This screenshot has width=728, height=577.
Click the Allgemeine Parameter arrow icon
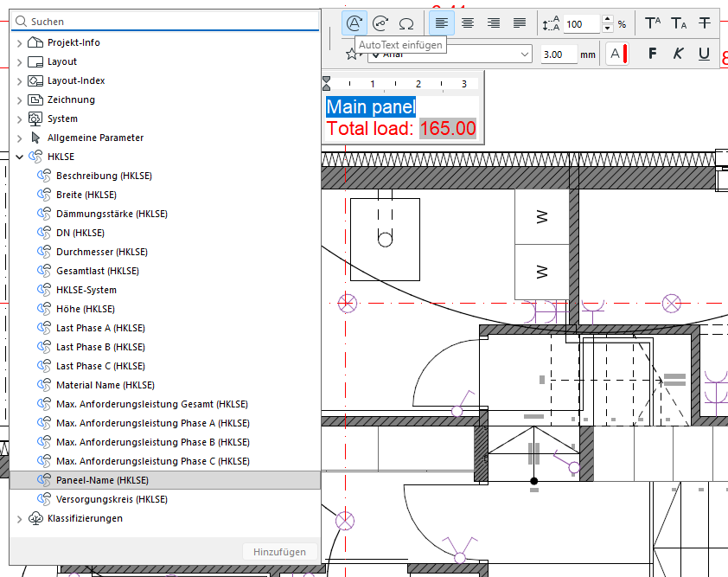(x=35, y=138)
